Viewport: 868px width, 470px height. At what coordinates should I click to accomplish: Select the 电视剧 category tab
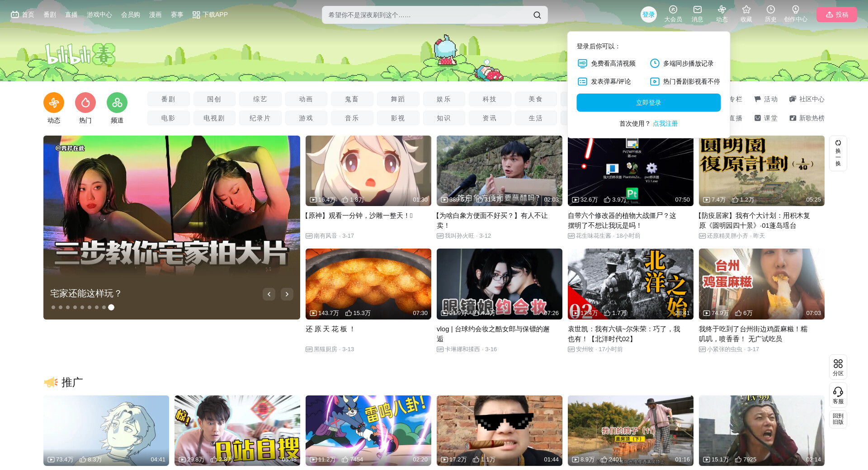click(x=214, y=118)
